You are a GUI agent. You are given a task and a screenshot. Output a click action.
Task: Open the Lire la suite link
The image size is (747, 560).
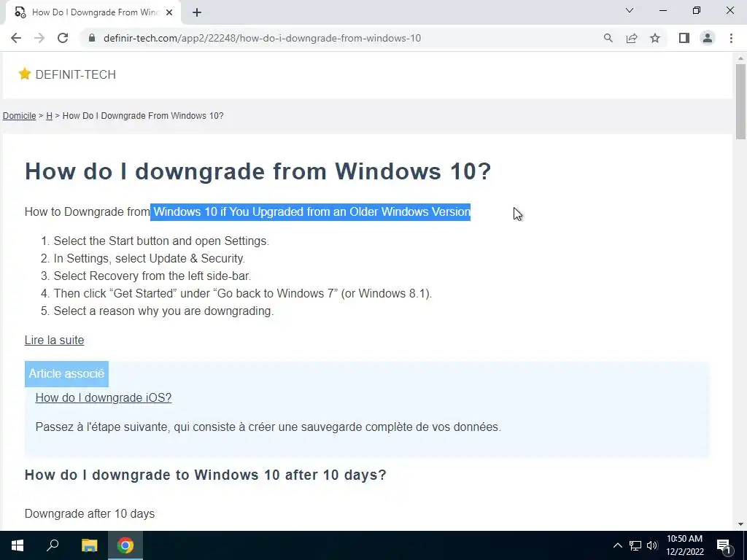click(54, 340)
